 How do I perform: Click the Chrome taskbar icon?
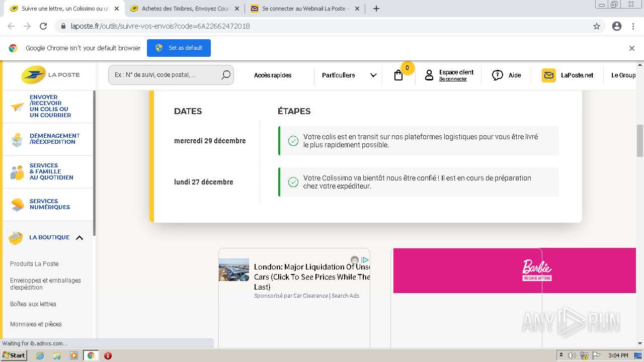(x=91, y=355)
